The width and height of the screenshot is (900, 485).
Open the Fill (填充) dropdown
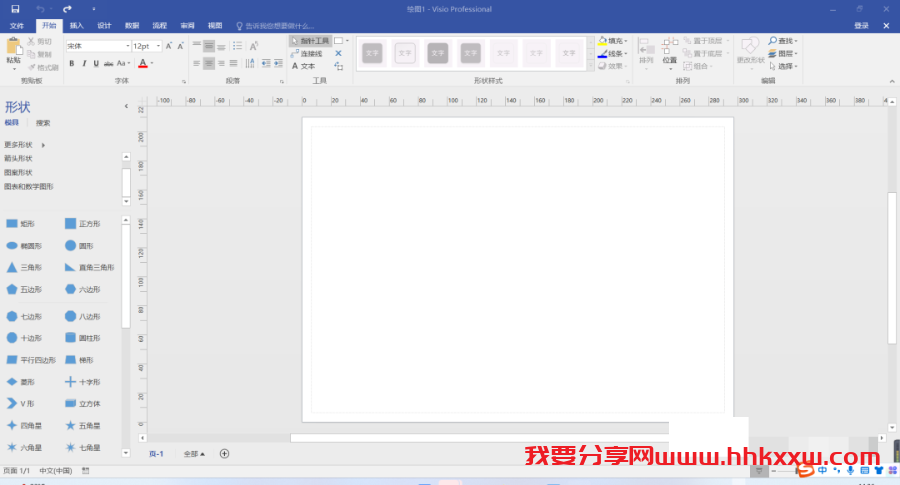point(612,41)
